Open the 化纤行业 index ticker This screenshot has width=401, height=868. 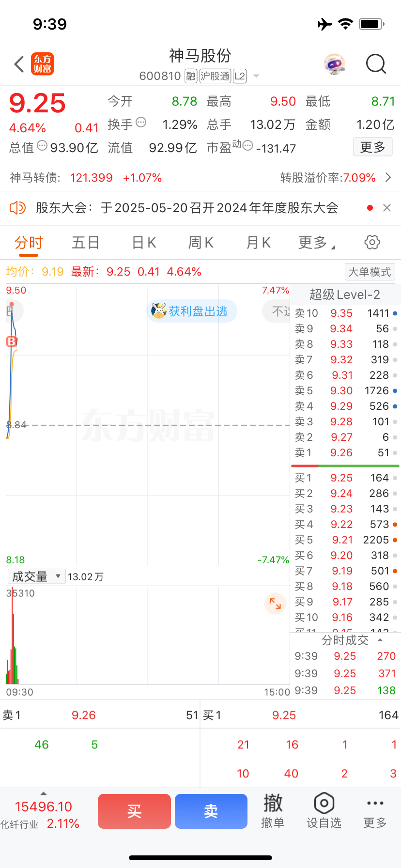click(41, 815)
